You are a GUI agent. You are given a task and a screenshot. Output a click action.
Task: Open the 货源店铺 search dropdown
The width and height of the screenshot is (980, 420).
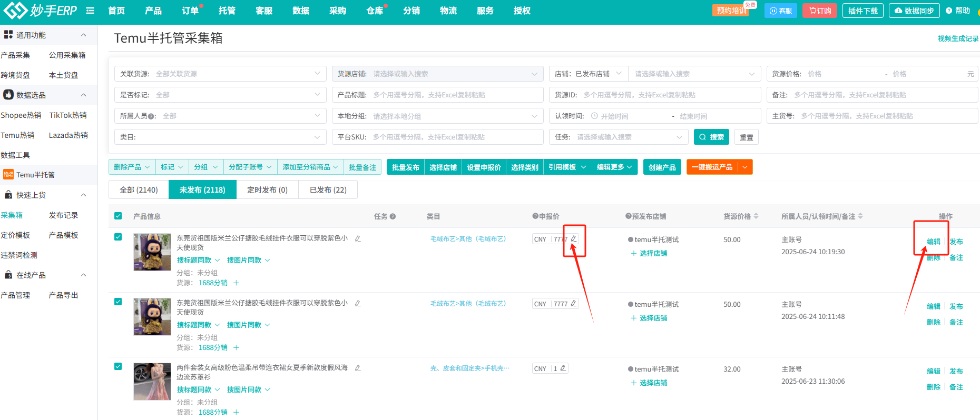click(x=437, y=74)
